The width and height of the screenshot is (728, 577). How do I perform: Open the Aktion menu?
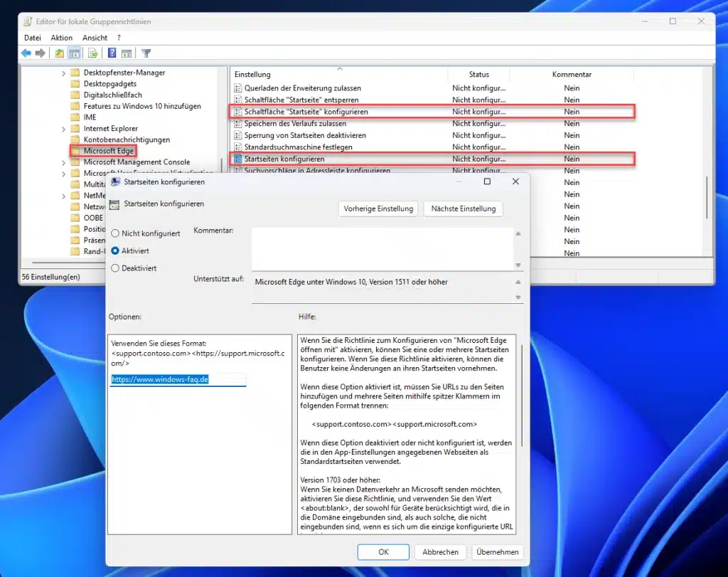tap(62, 38)
